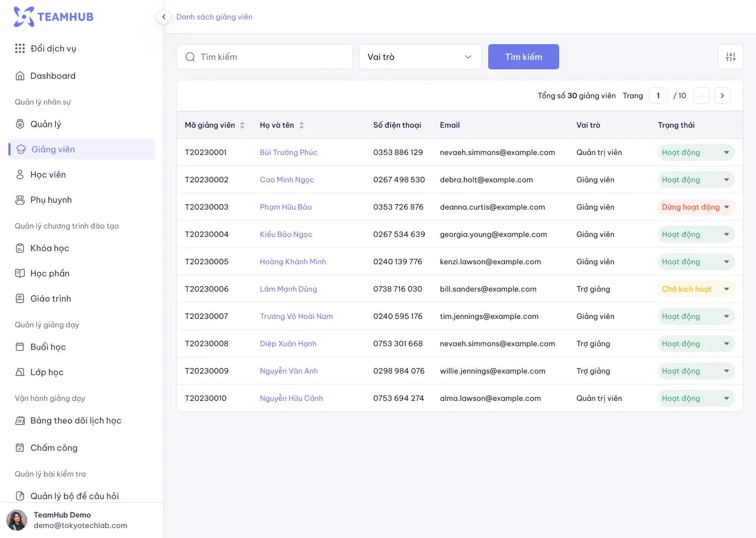This screenshot has width=756, height=538.
Task: Click demo@tokyotechlab.com account email
Action: point(80,525)
